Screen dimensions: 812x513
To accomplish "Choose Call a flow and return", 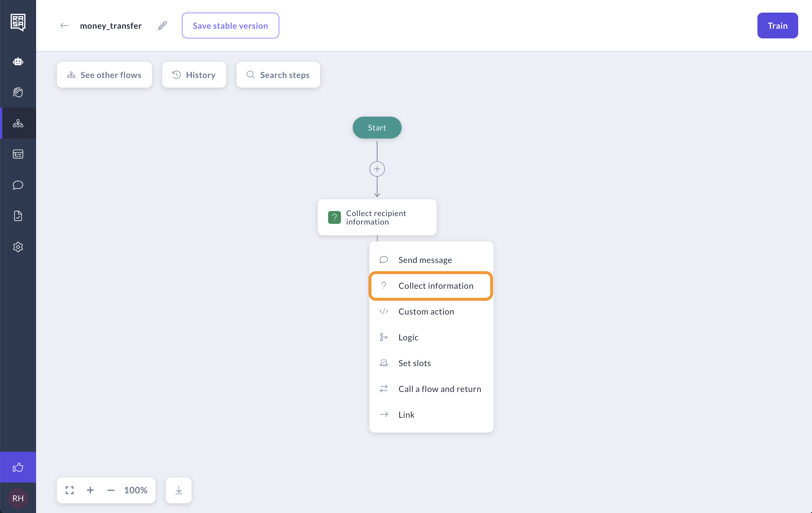I will click(439, 389).
